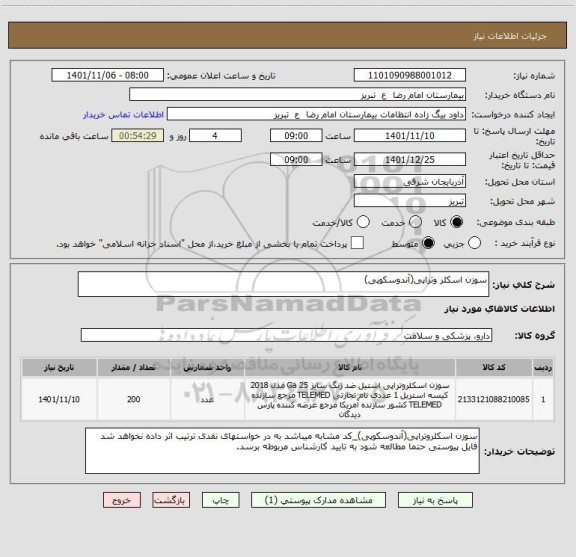The width and height of the screenshot is (576, 557).
Task: Click the price validity hour 09:00 field
Action: 296,159
